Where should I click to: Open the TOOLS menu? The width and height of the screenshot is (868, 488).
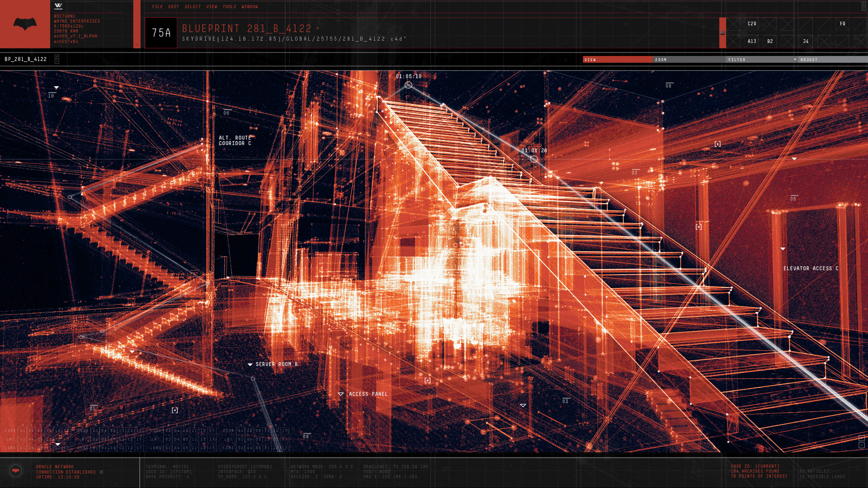pyautogui.click(x=229, y=7)
